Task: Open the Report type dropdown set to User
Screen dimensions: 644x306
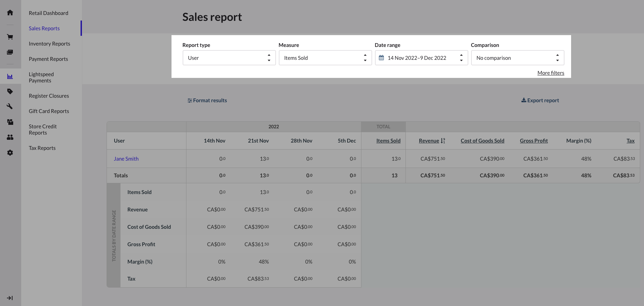Action: 229,58
